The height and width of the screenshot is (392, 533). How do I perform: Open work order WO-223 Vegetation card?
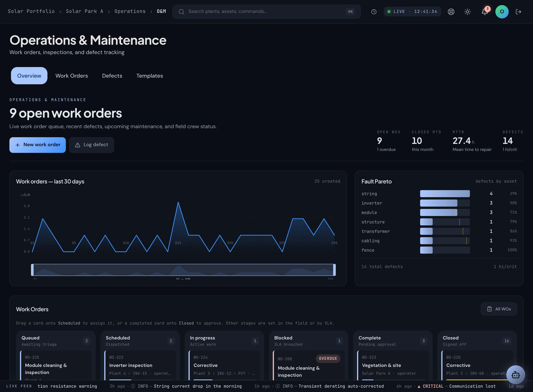(393, 366)
